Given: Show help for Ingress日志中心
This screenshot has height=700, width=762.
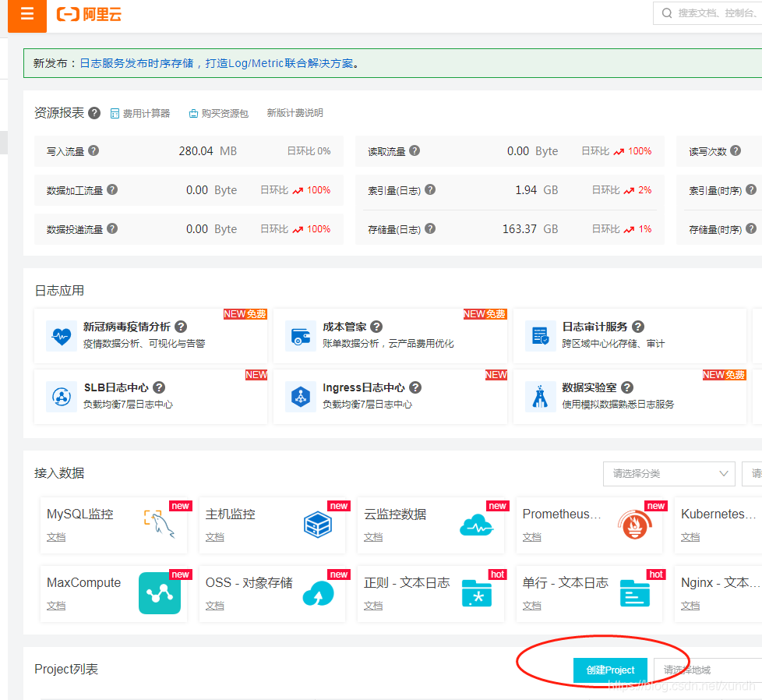Looking at the screenshot, I should tap(415, 387).
